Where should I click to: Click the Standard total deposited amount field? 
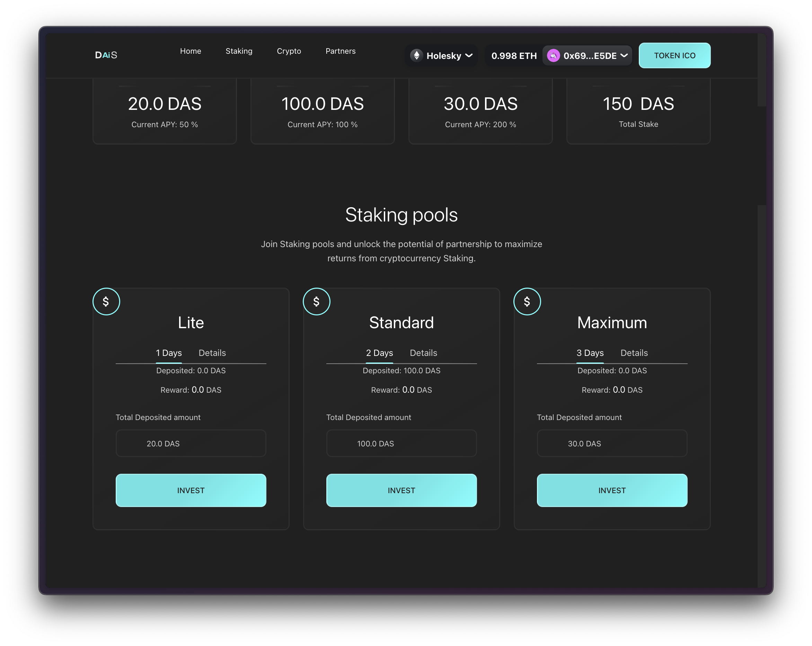click(x=401, y=443)
